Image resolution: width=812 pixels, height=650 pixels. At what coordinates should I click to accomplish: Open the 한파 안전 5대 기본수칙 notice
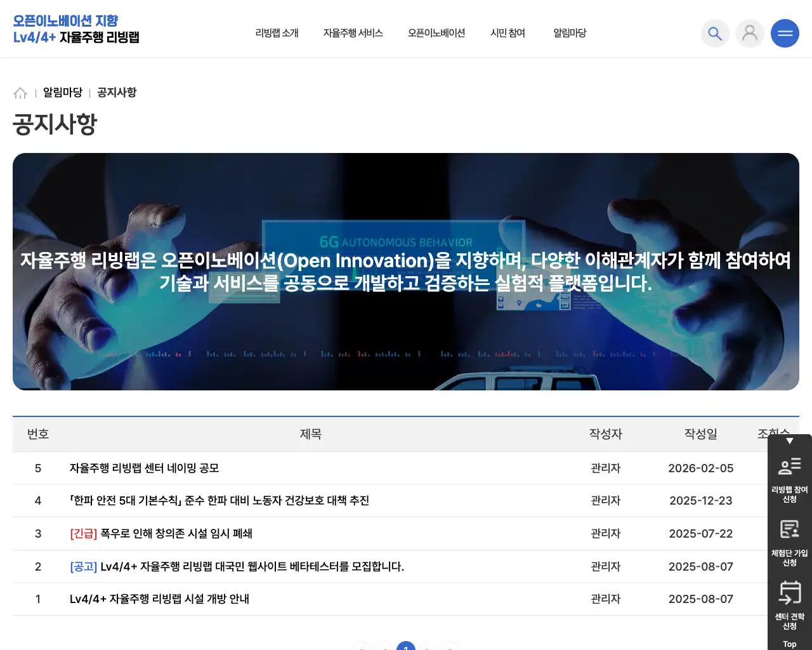(x=219, y=500)
